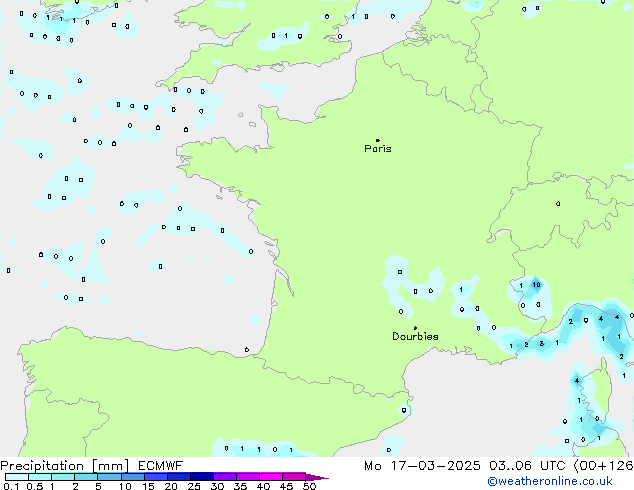Viewport: 634px width, 490px height.
Task: Pick the legend swatch between 0.1 and 0.5
Action: point(17,477)
